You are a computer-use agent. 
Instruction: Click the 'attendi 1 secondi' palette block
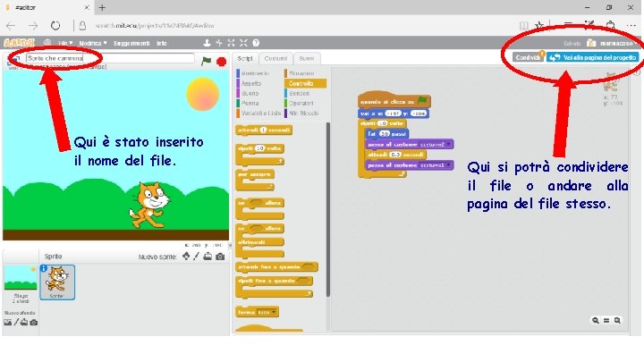pos(264,130)
